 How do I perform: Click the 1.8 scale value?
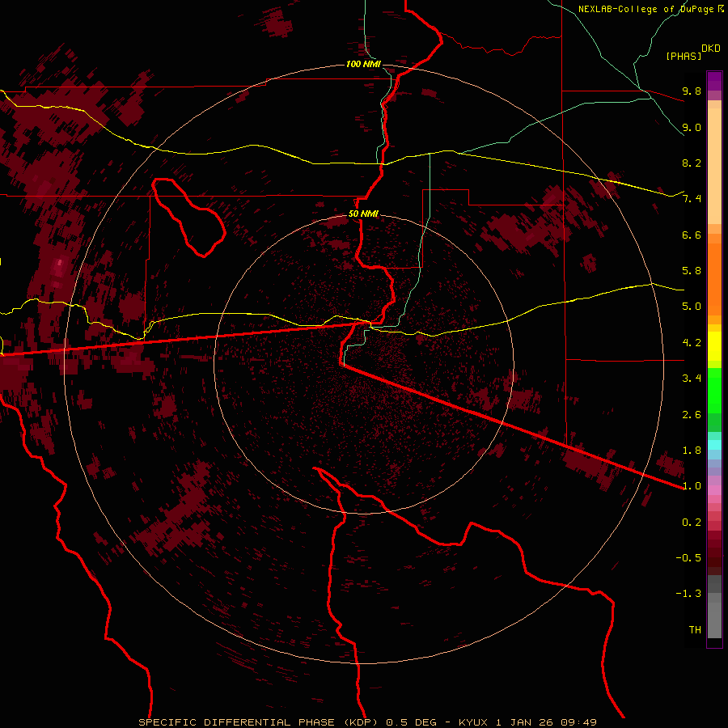coord(692,451)
